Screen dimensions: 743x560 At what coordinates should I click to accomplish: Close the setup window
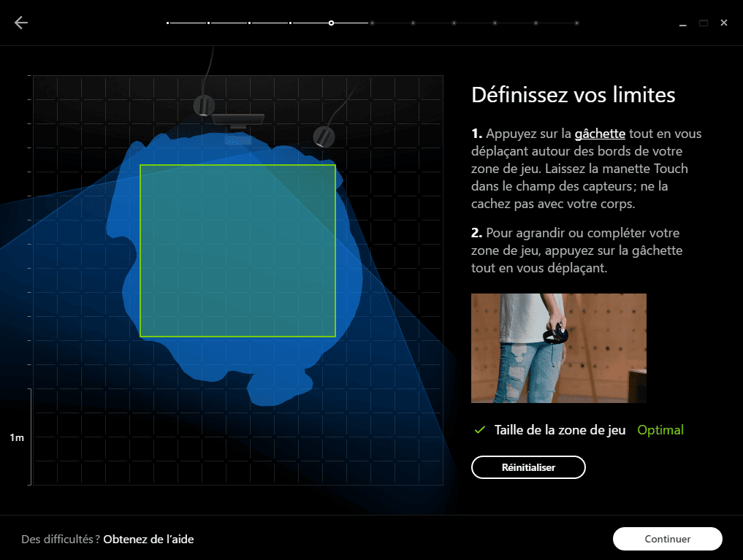click(x=723, y=23)
